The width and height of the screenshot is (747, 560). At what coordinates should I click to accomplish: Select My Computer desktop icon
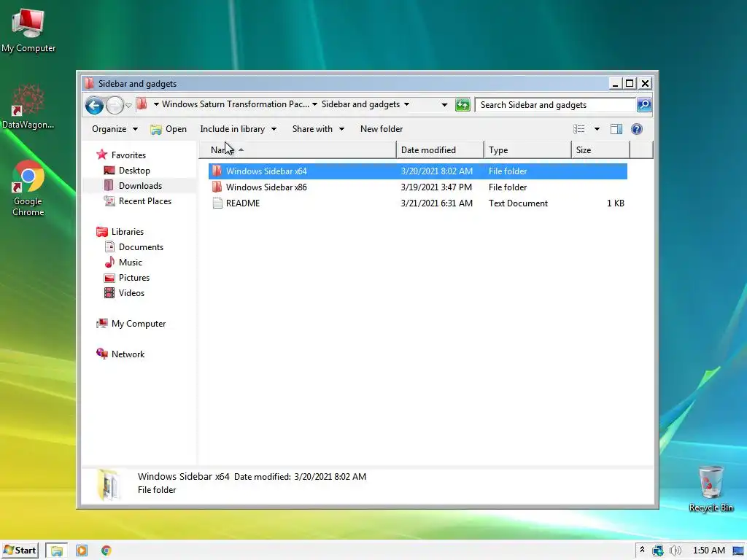tap(28, 30)
